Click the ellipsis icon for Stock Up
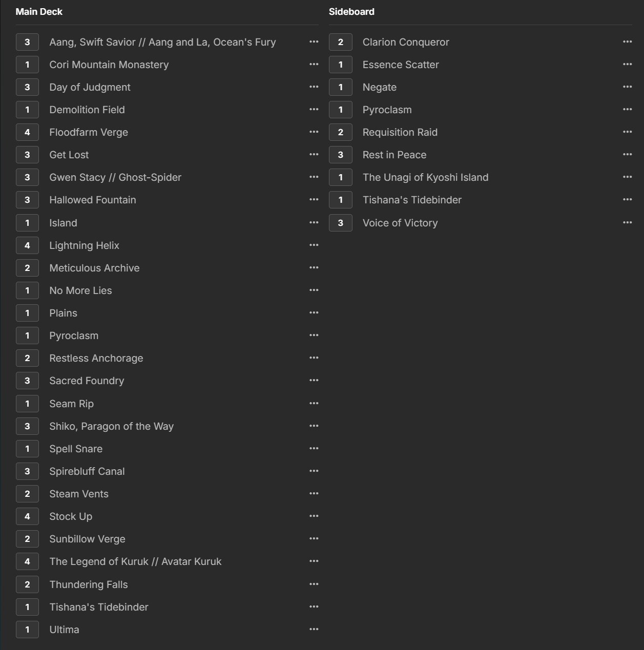The height and width of the screenshot is (650, 644). click(314, 516)
